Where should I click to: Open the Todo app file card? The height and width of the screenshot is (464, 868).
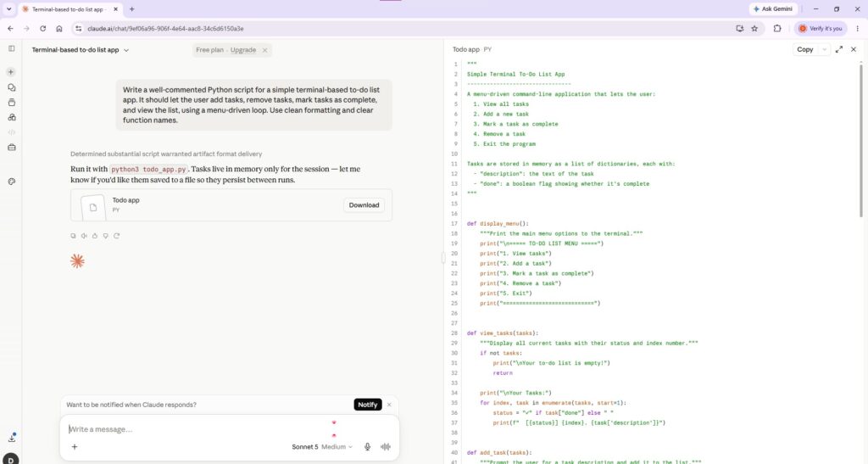pyautogui.click(x=231, y=205)
